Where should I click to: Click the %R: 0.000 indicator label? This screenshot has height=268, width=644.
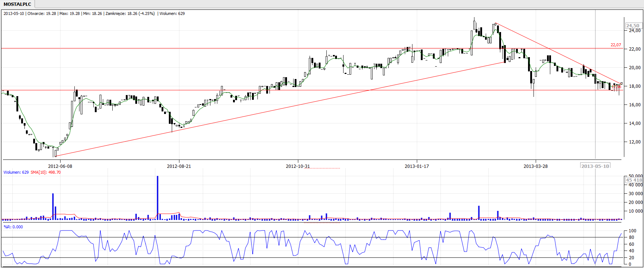pos(13,227)
